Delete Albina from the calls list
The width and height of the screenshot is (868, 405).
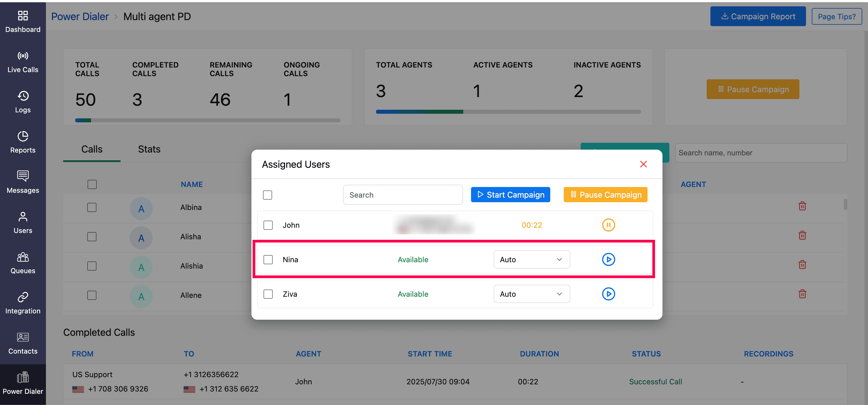point(802,206)
